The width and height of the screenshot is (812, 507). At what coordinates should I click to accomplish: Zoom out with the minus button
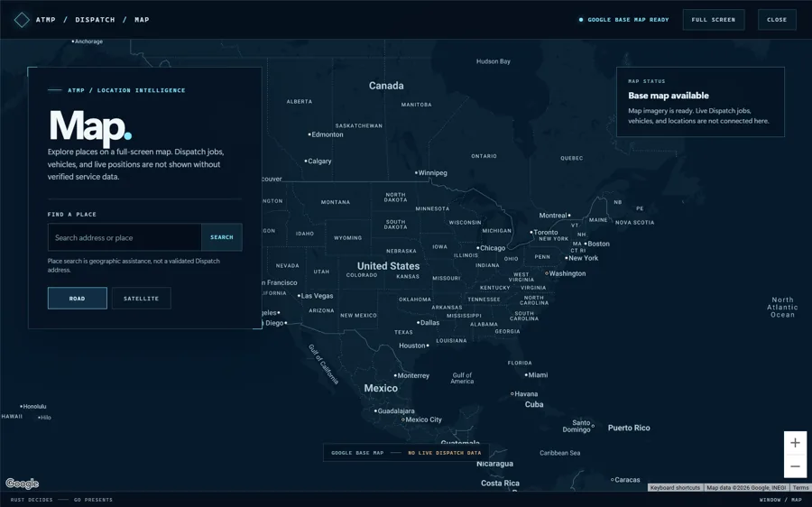coord(795,466)
